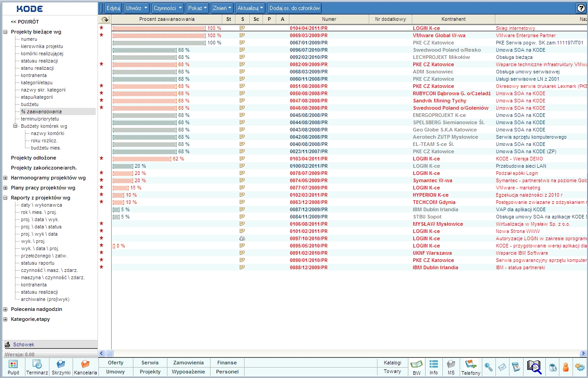Click status note icon for 0104/04/2011/PR
Viewport: 588px width, 378px height.
[x=242, y=28]
